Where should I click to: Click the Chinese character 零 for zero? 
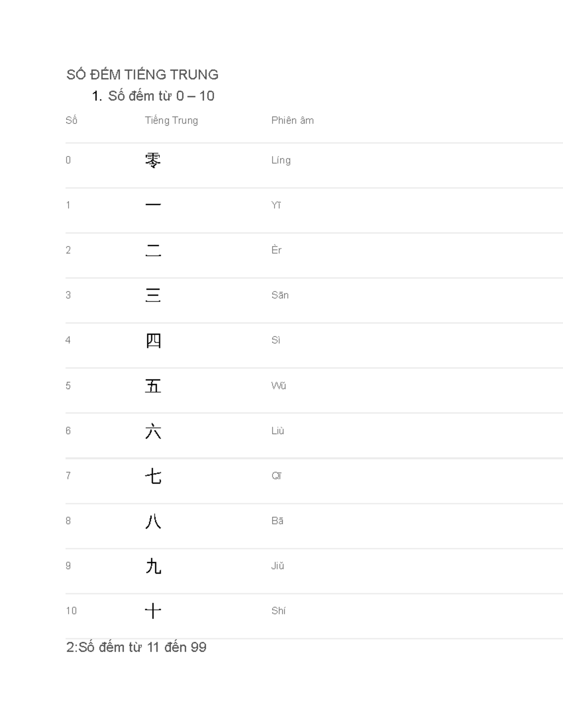point(153,160)
